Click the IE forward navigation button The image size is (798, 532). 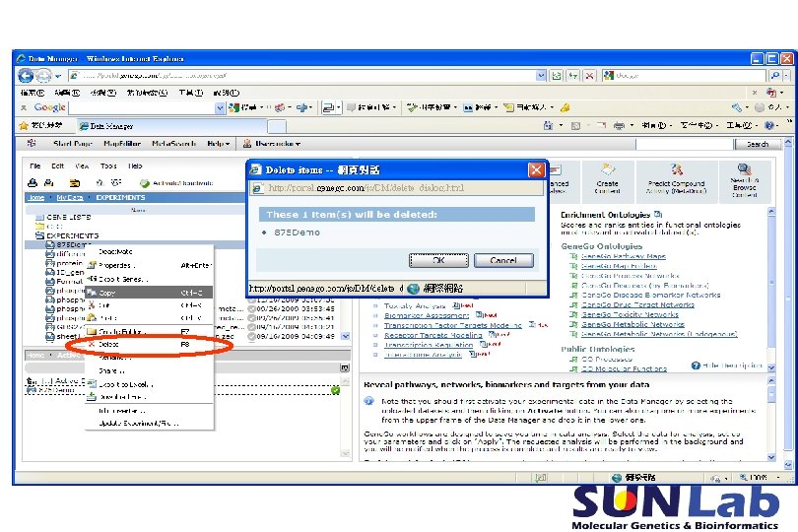point(43,76)
